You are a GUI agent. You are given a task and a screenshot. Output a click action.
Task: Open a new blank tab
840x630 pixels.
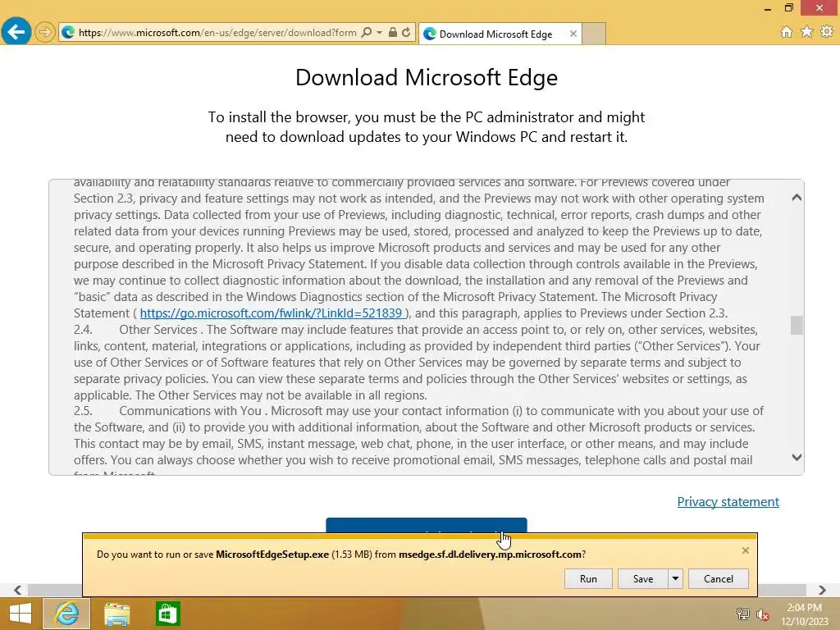[x=594, y=34]
